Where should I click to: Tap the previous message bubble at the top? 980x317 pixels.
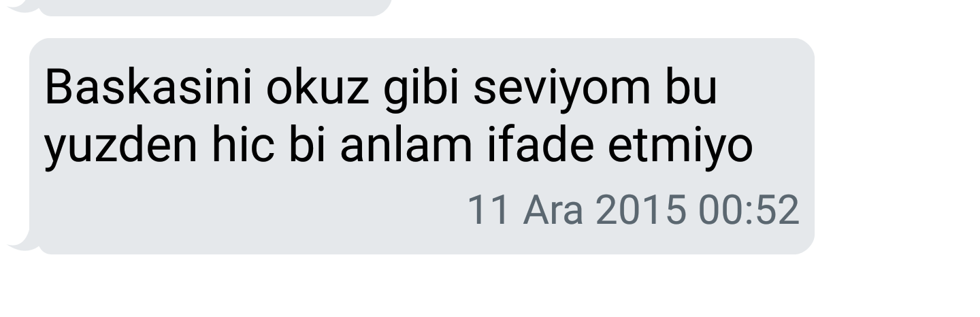pos(215,7)
